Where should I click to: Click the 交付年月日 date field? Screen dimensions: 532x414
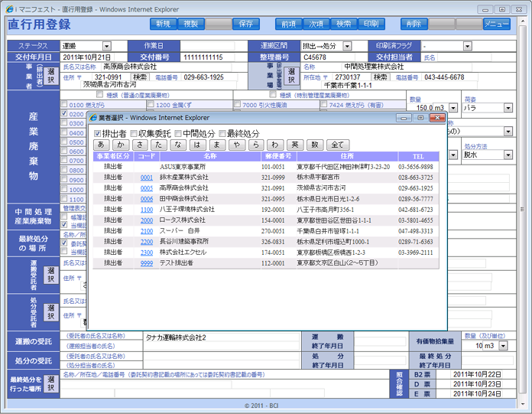[88, 57]
